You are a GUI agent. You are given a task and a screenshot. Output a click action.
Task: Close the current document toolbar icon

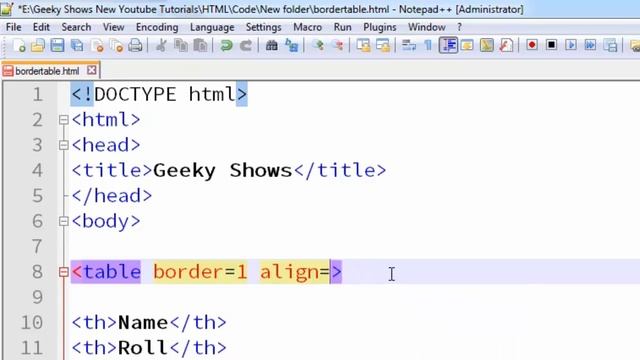click(97, 45)
